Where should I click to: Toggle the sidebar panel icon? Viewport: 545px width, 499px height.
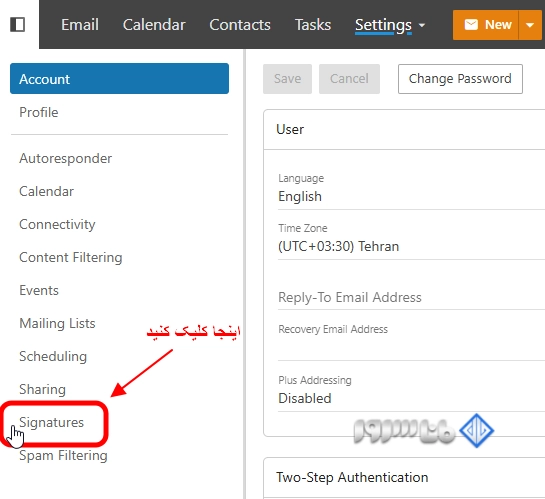(17, 25)
